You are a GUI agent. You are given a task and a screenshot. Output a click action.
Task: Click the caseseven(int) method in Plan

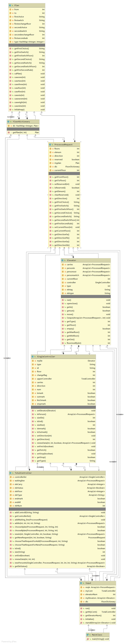(27, 99)
